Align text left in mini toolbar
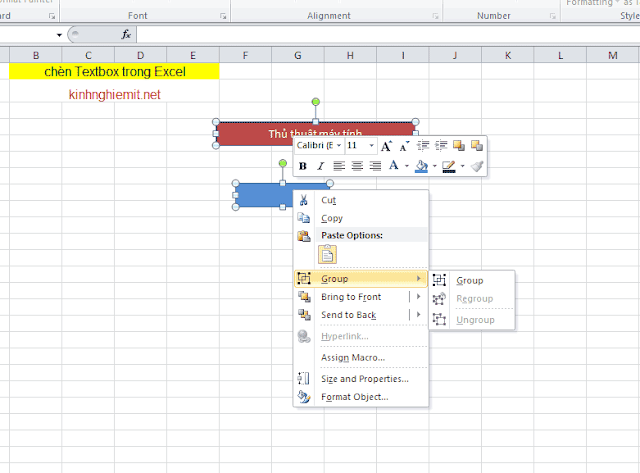The width and height of the screenshot is (640, 473). coord(339,166)
